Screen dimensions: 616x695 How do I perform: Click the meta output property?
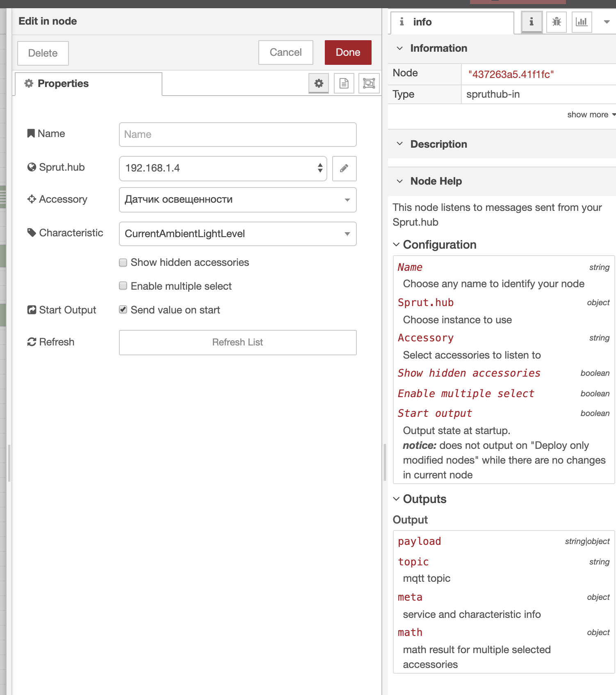410,597
